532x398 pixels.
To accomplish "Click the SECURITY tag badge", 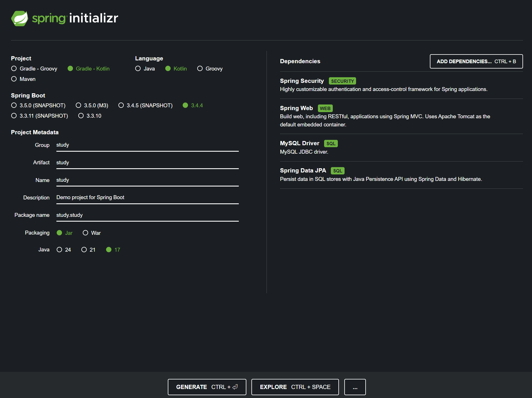I will click(x=342, y=81).
